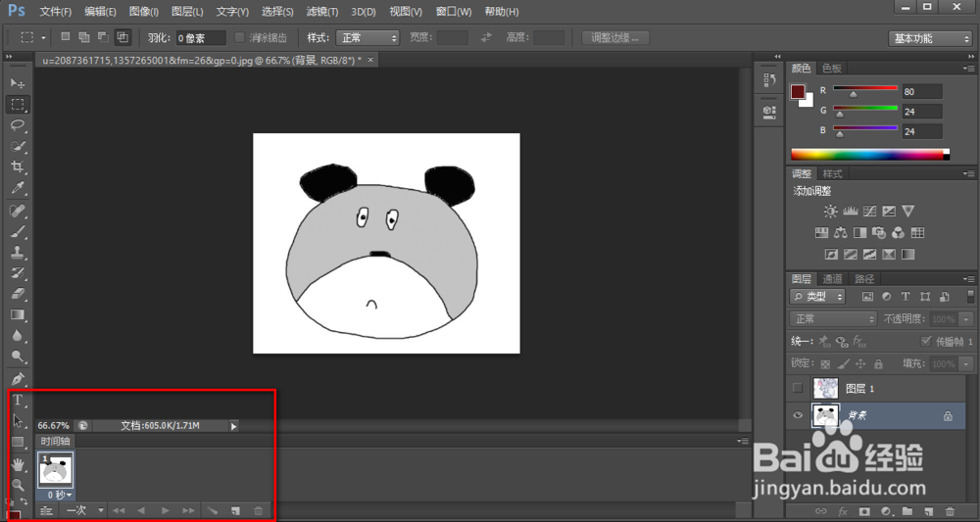Add a Curves adjustment

click(869, 211)
